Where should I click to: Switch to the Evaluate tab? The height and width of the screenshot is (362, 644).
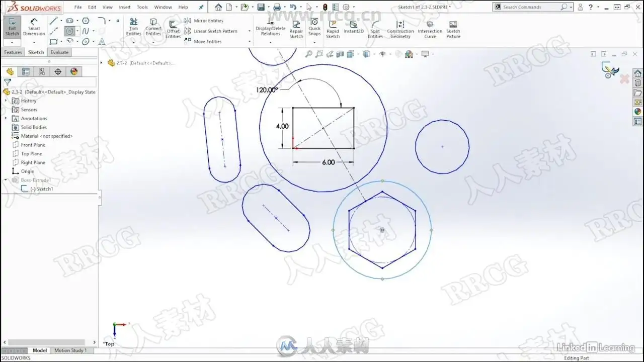59,52
